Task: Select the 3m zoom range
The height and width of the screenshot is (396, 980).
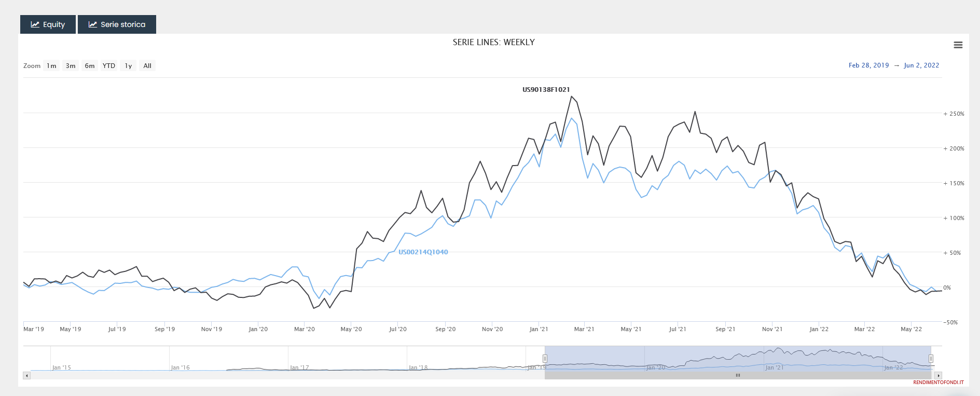Action: [x=71, y=66]
